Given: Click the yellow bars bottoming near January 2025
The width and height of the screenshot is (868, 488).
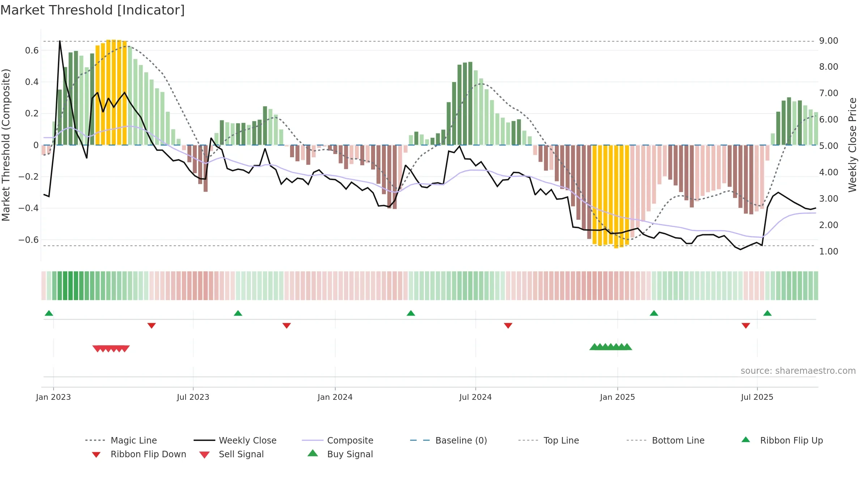Looking at the screenshot, I should 611,196.
